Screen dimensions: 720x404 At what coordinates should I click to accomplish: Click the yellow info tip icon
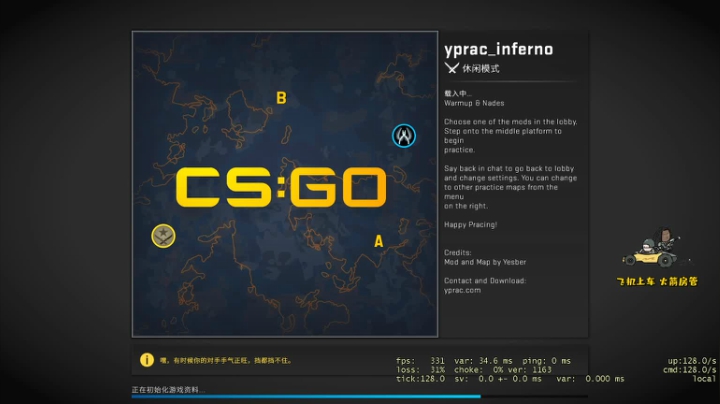click(x=147, y=359)
